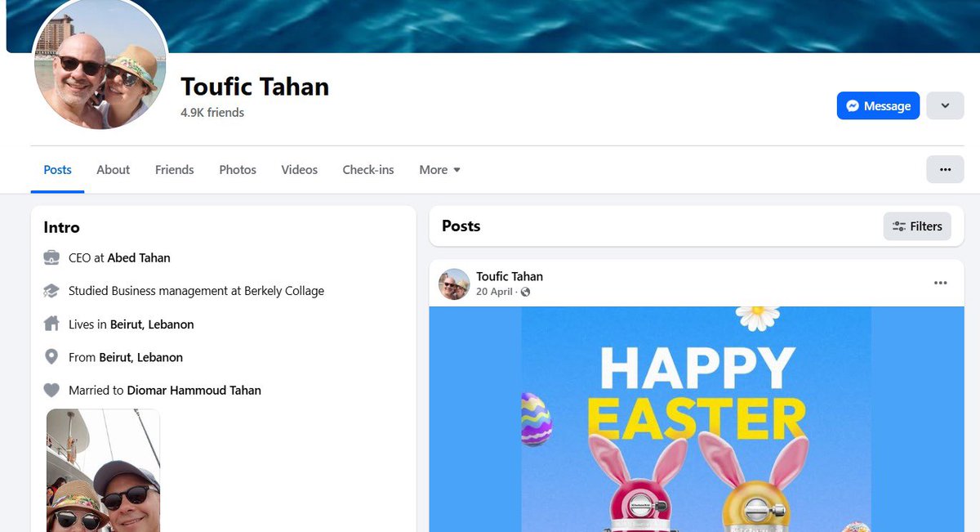Viewport: 980px width, 532px height.
Task: Select the Posts tab
Action: pos(58,170)
